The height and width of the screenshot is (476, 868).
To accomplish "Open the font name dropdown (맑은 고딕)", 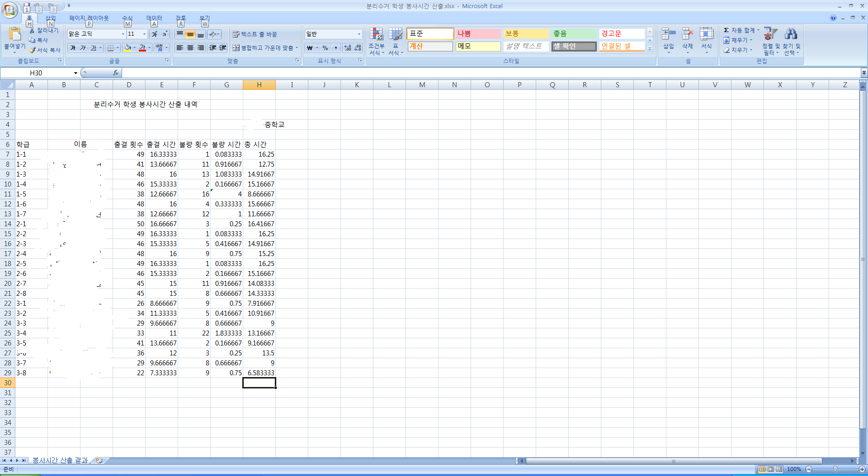I will click(123, 34).
